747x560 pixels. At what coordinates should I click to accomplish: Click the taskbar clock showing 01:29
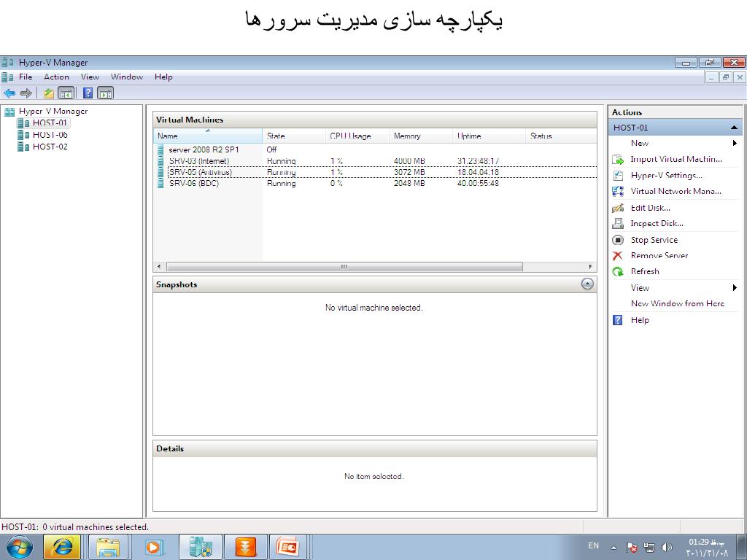(x=706, y=548)
